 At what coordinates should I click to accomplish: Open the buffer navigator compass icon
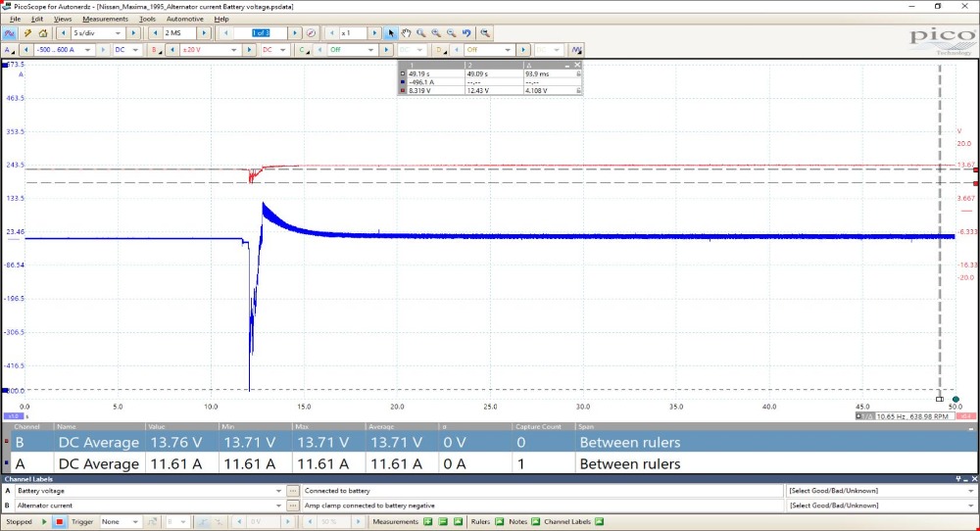[311, 33]
